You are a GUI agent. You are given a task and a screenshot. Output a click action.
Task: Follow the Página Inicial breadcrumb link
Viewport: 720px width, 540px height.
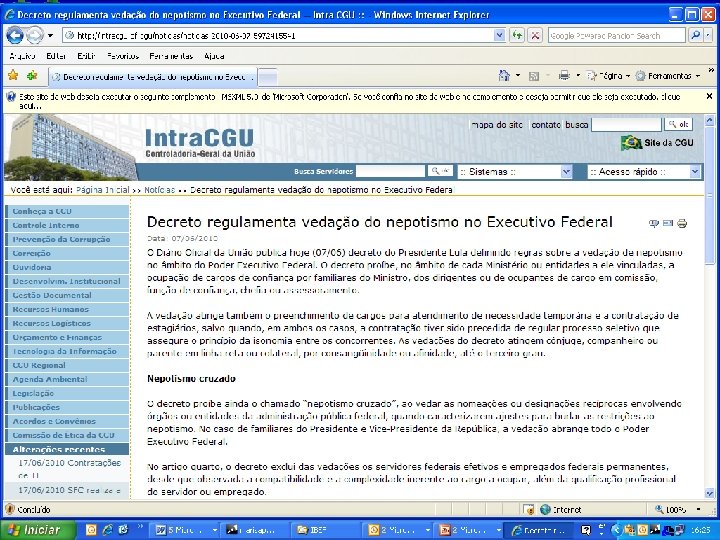point(103,190)
